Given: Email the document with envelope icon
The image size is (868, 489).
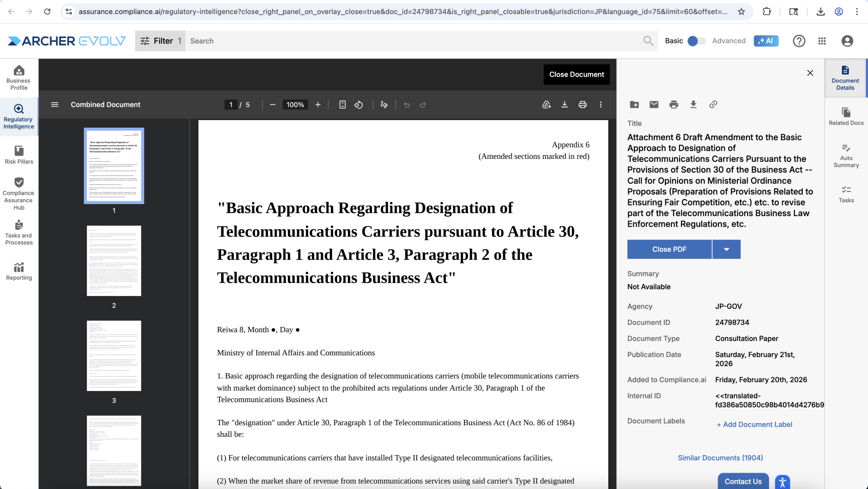Looking at the screenshot, I should 654,105.
